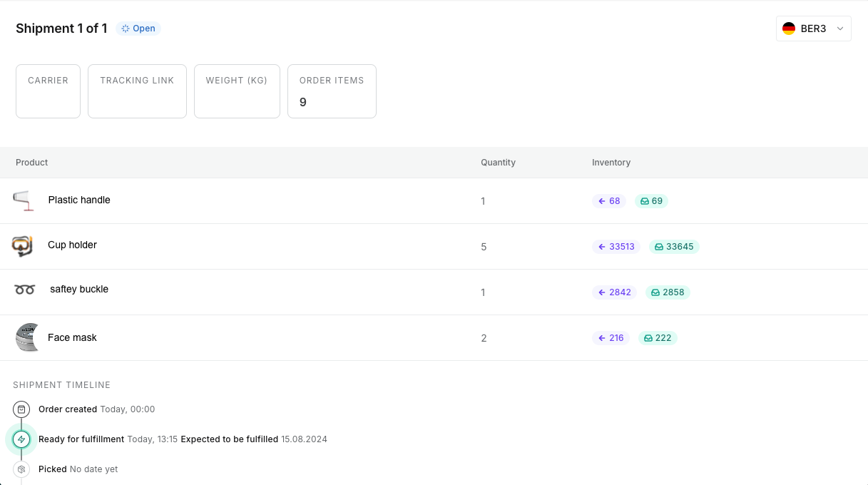
Task: Open the Cup holder product link
Action: click(x=72, y=245)
